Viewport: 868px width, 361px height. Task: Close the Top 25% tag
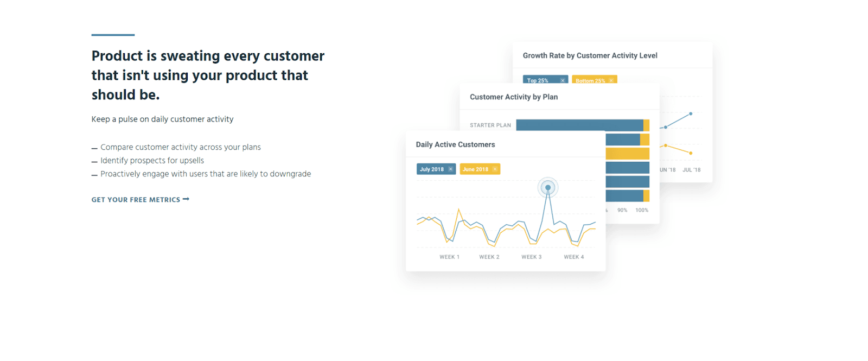[563, 80]
